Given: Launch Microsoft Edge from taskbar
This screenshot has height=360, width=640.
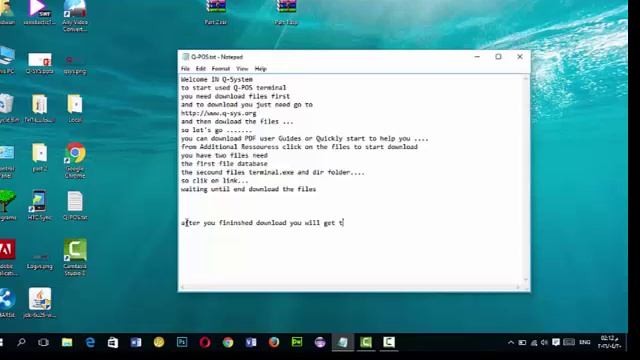Looking at the screenshot, I should tap(90, 342).
